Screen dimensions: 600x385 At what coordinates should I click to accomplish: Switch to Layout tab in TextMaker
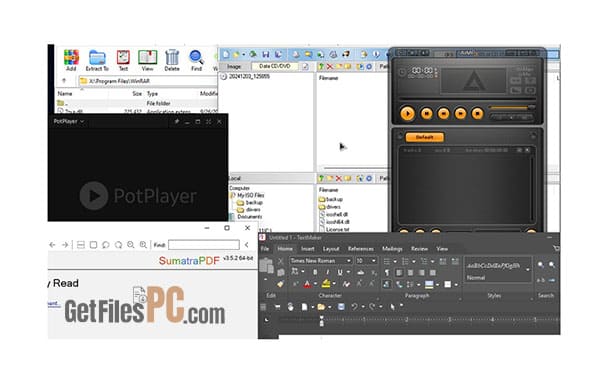click(x=331, y=249)
